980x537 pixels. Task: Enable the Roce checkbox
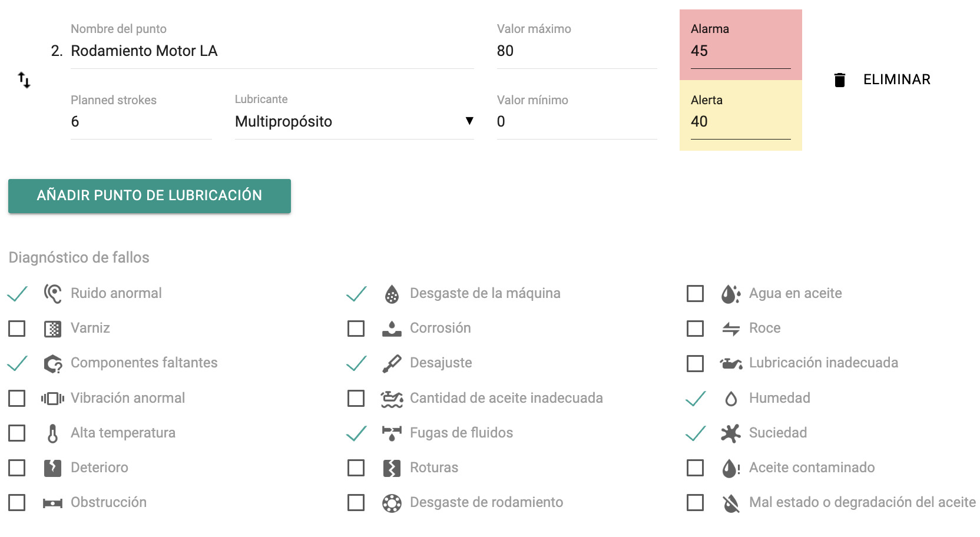click(695, 328)
